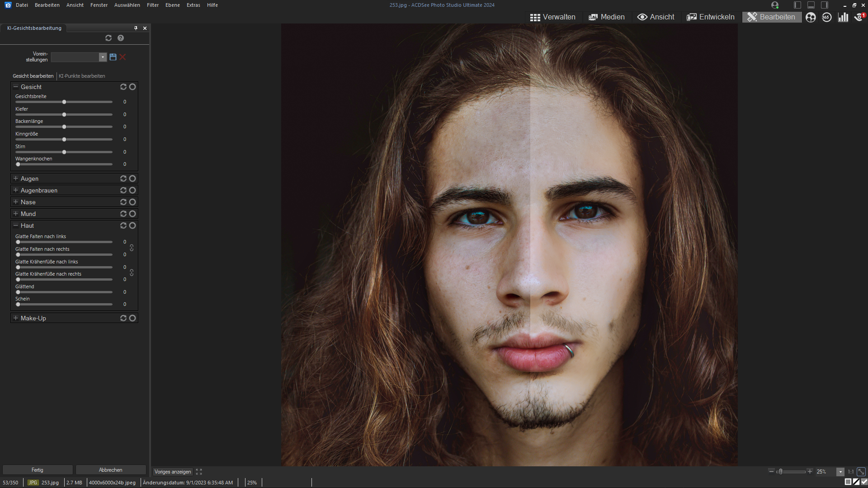Switch to KI-Punkte bearbeiten tab
Image resolution: width=868 pixels, height=488 pixels.
pyautogui.click(x=82, y=76)
